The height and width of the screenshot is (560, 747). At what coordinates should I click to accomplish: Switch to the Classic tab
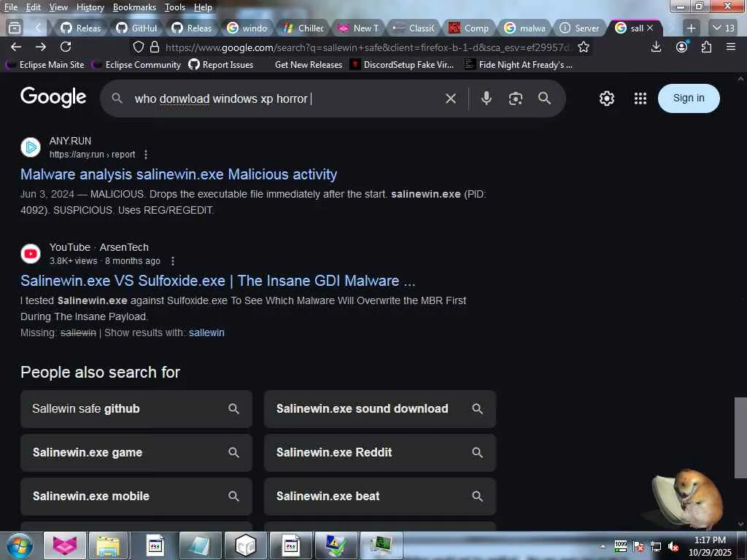pyautogui.click(x=414, y=28)
